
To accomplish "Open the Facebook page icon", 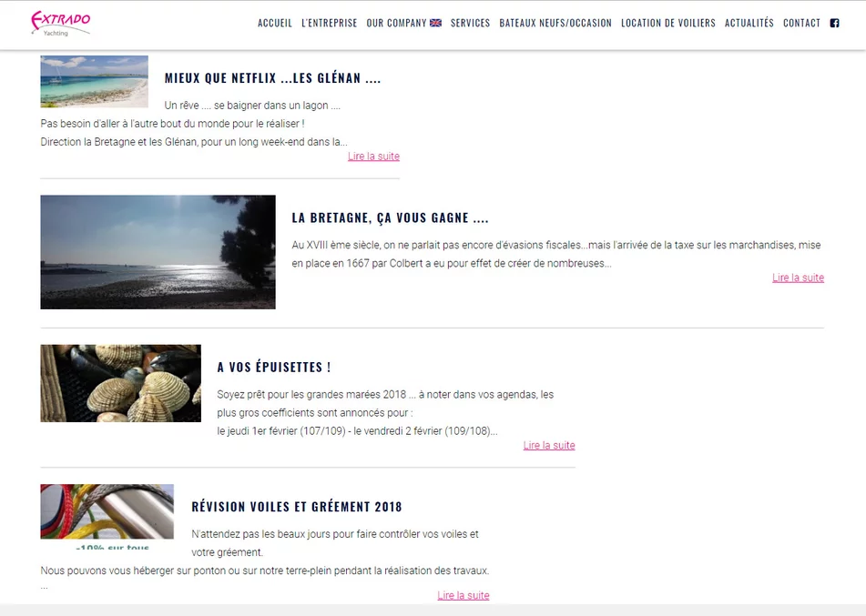I will point(834,23).
